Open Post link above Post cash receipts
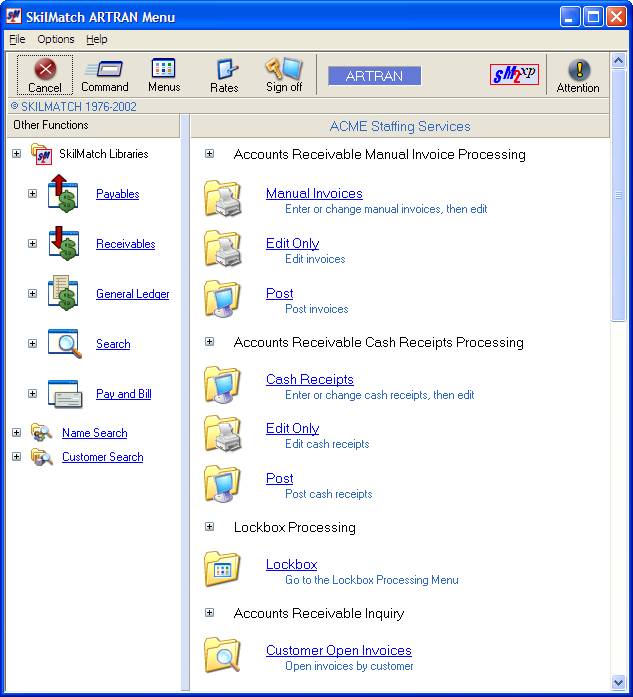This screenshot has height=697, width=633. (x=279, y=478)
